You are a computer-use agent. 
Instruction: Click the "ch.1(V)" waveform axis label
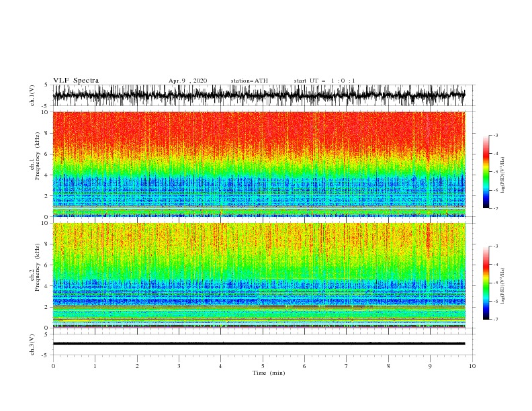pos(32,95)
